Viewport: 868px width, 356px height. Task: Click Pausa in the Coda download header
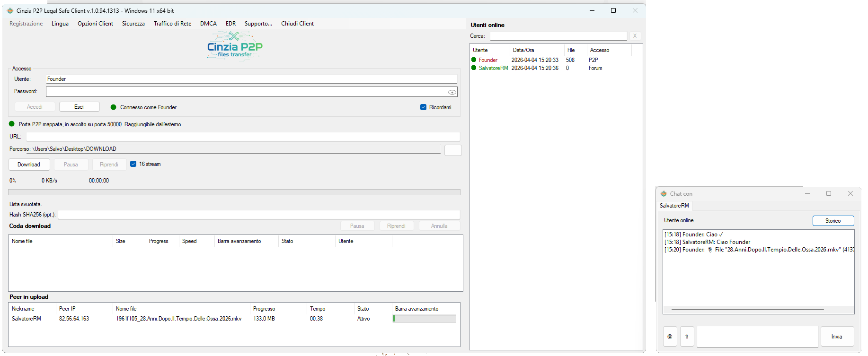[x=357, y=226]
